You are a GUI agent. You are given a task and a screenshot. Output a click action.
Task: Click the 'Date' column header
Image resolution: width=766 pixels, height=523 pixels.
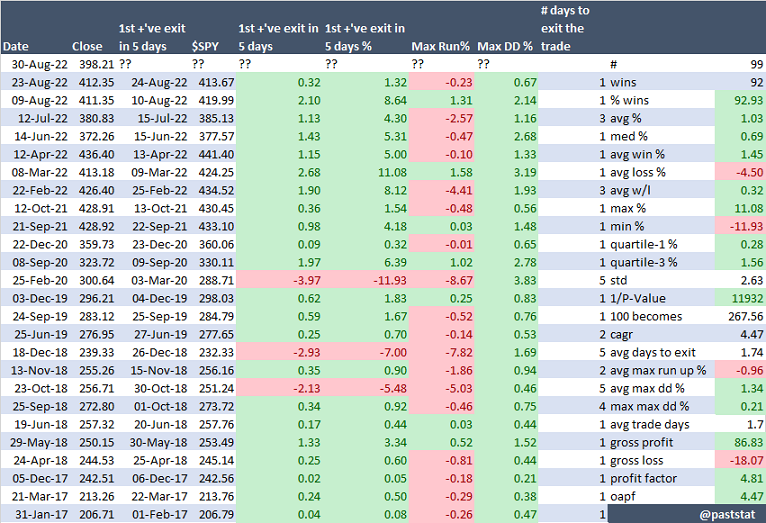(16, 46)
